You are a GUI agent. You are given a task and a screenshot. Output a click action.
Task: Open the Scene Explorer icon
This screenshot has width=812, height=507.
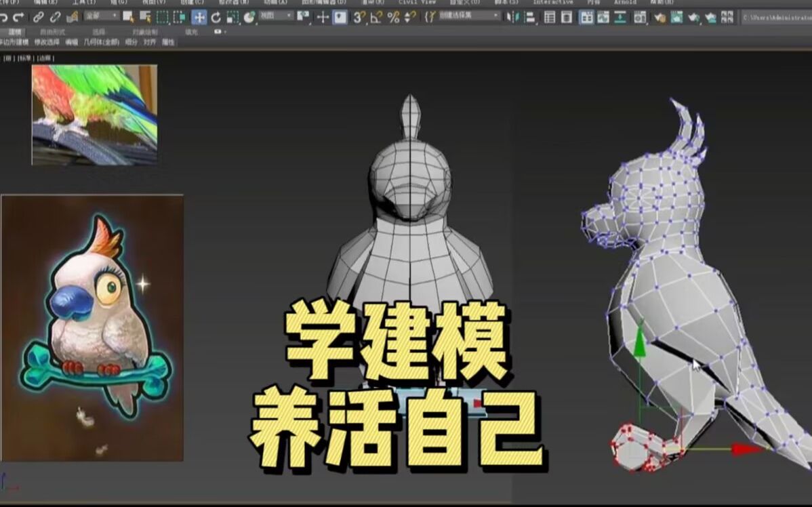point(550,18)
